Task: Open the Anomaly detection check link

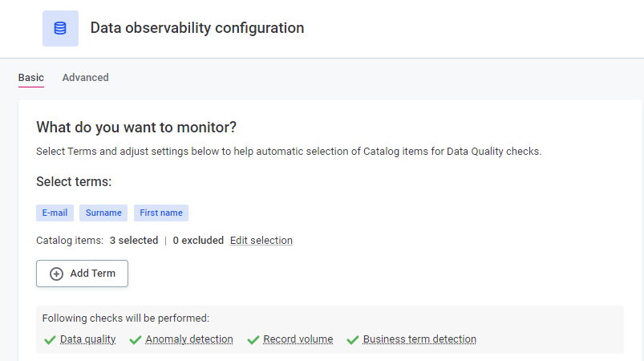Action: [189, 339]
